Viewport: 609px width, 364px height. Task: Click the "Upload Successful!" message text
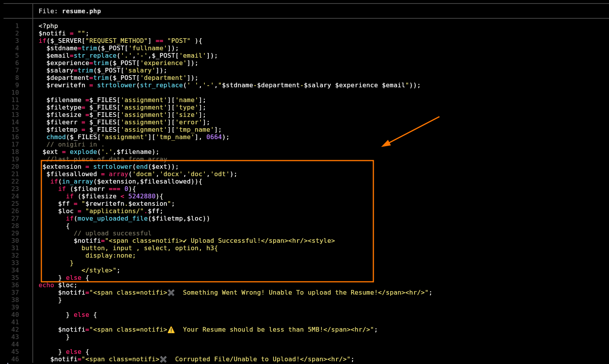226,241
